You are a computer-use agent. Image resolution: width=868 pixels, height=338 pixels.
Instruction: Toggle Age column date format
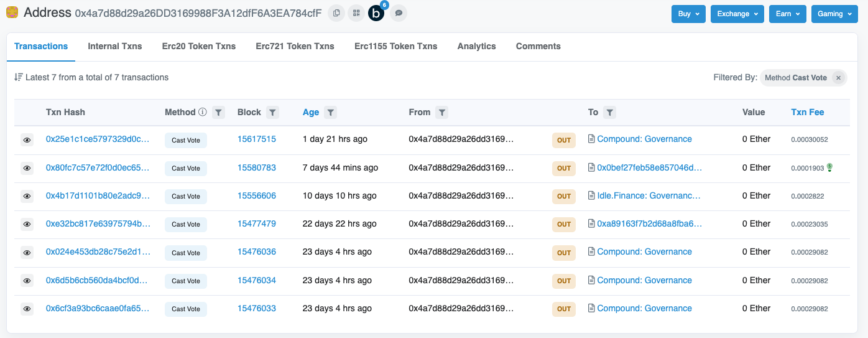point(311,112)
